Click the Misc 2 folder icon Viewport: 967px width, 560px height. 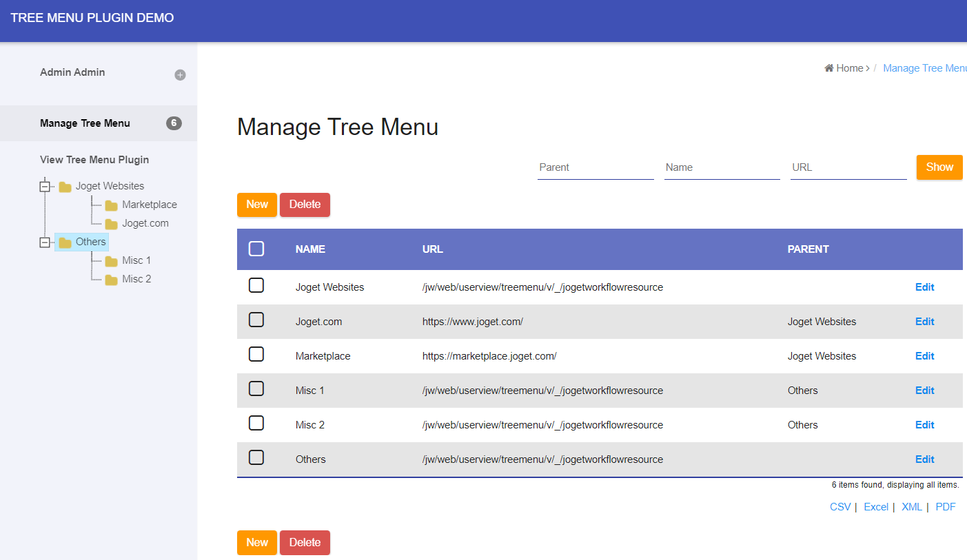point(111,280)
